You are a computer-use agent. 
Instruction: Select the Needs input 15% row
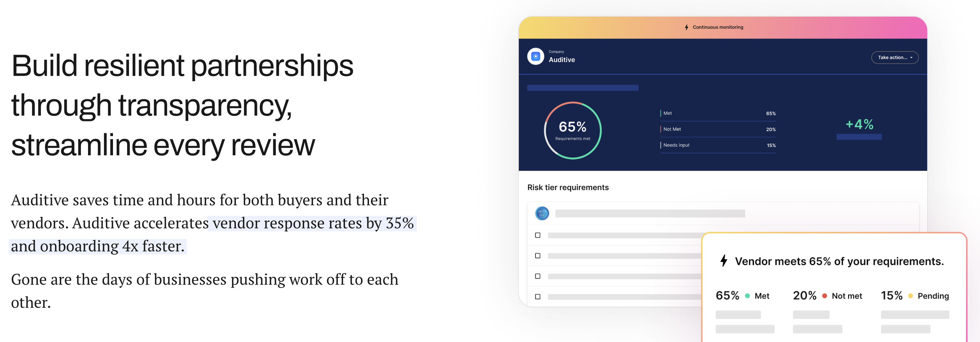coord(718,145)
